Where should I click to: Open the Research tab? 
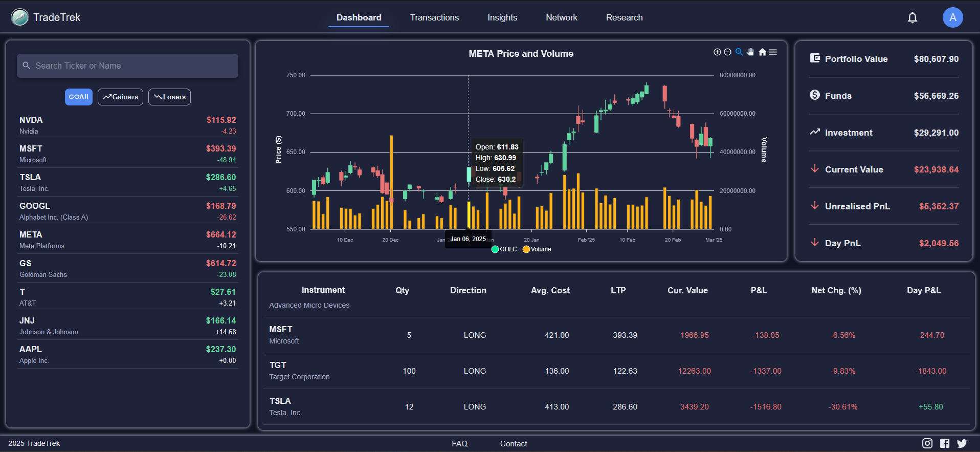625,17
